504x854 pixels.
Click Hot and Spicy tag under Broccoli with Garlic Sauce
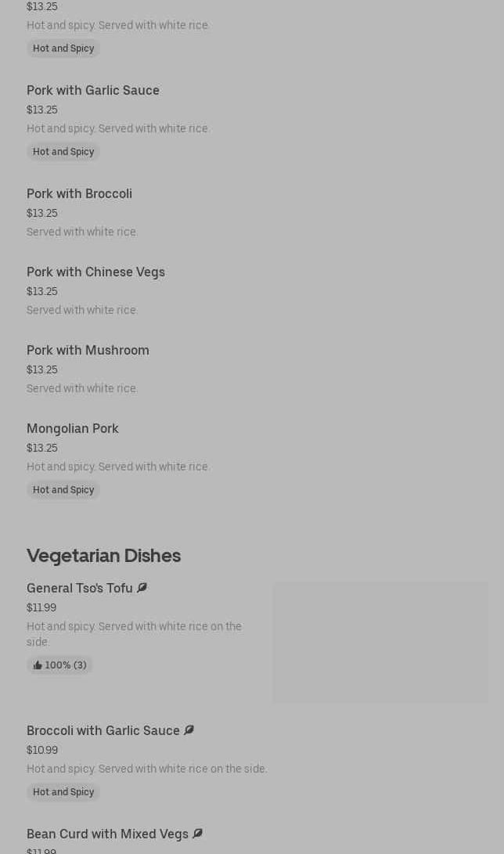coord(63,792)
